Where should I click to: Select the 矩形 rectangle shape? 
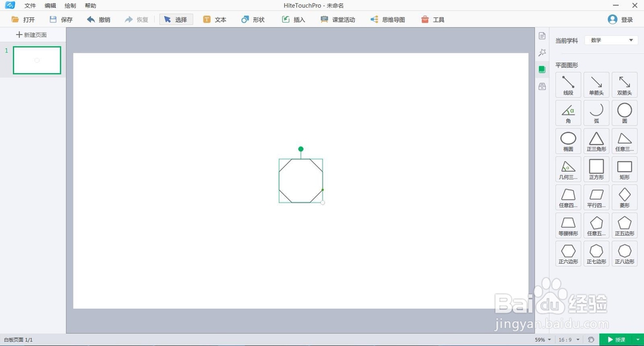coord(624,169)
